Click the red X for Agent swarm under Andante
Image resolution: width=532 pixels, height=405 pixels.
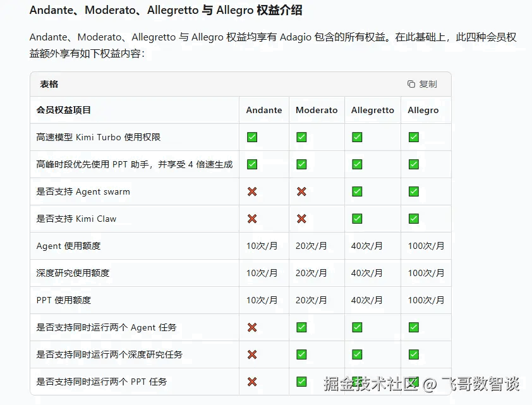(252, 191)
